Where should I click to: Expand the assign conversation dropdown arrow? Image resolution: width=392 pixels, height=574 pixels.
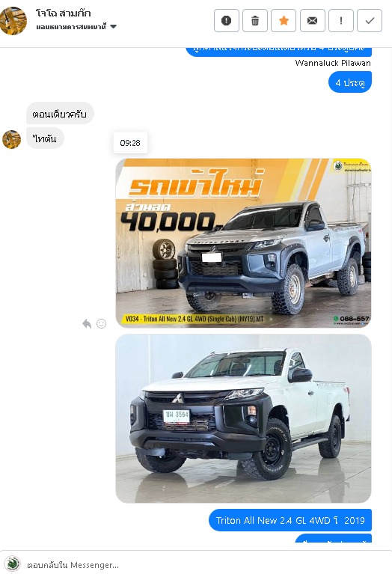tap(114, 26)
